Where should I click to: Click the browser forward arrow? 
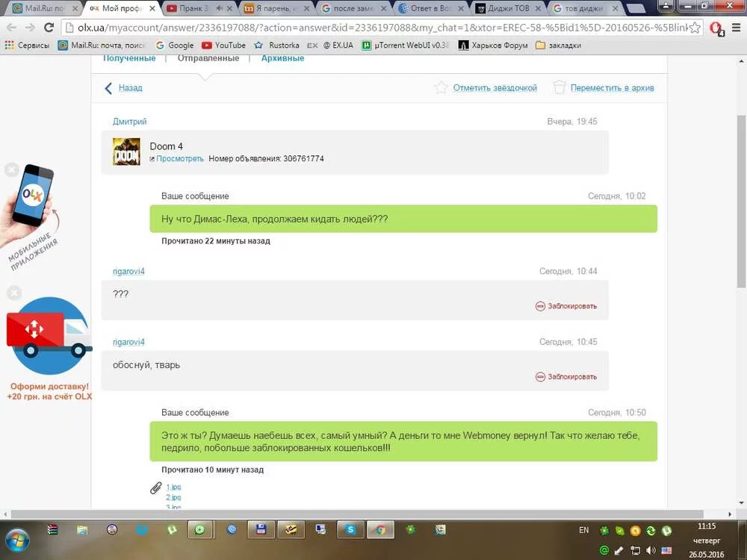tap(30, 28)
